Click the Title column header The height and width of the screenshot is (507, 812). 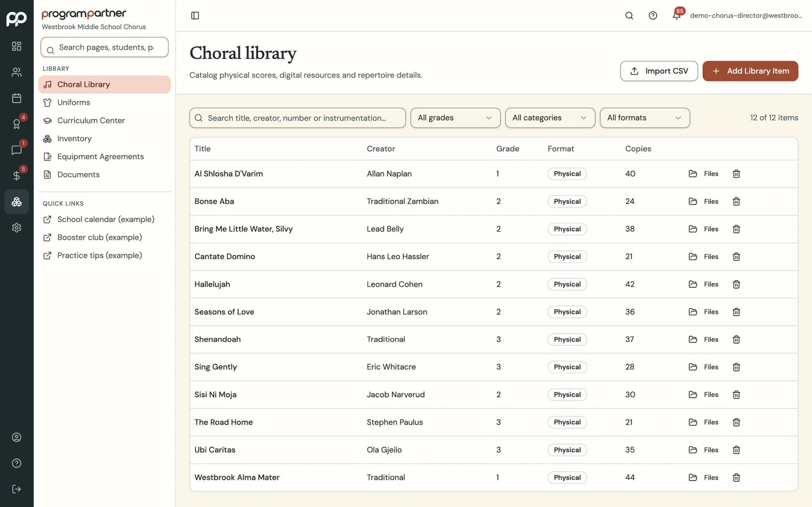(x=202, y=149)
